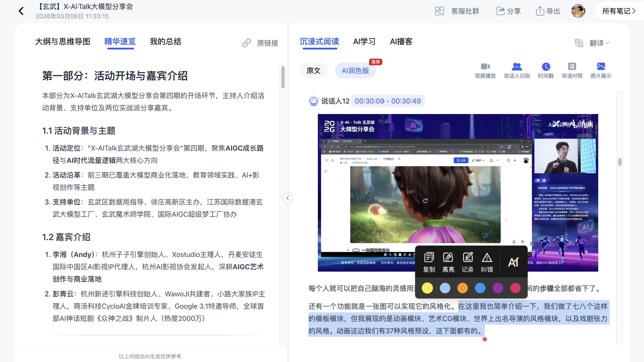644x362 pixels.
Task: Toggle 双语对照 bilingual view
Action: 572,70
